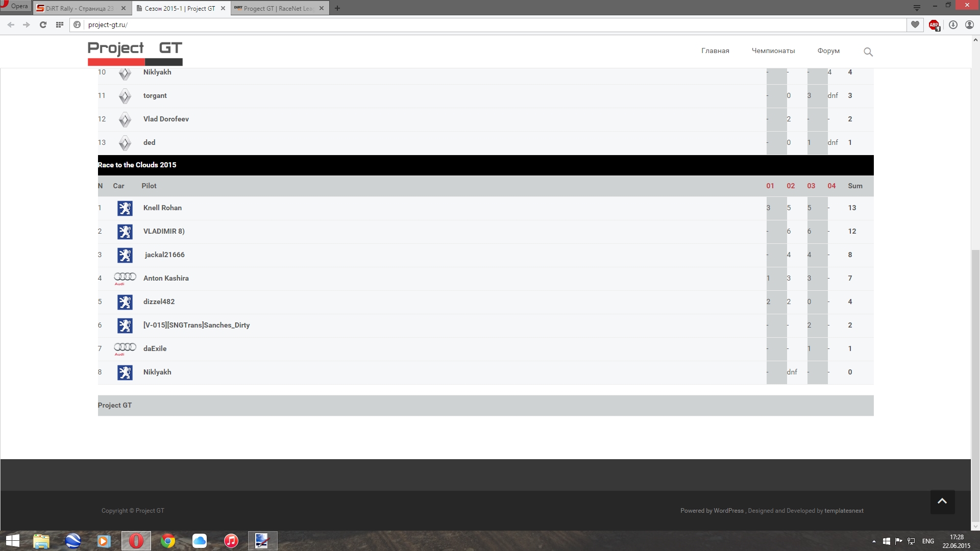980x551 pixels.
Task: Click the scroll-to-top arrow button
Action: click(942, 502)
